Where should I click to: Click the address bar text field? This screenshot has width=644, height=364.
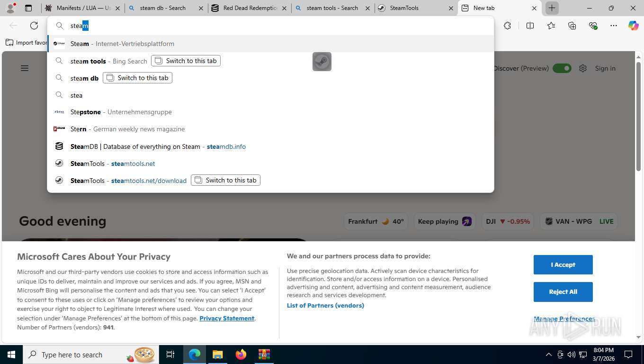click(279, 26)
